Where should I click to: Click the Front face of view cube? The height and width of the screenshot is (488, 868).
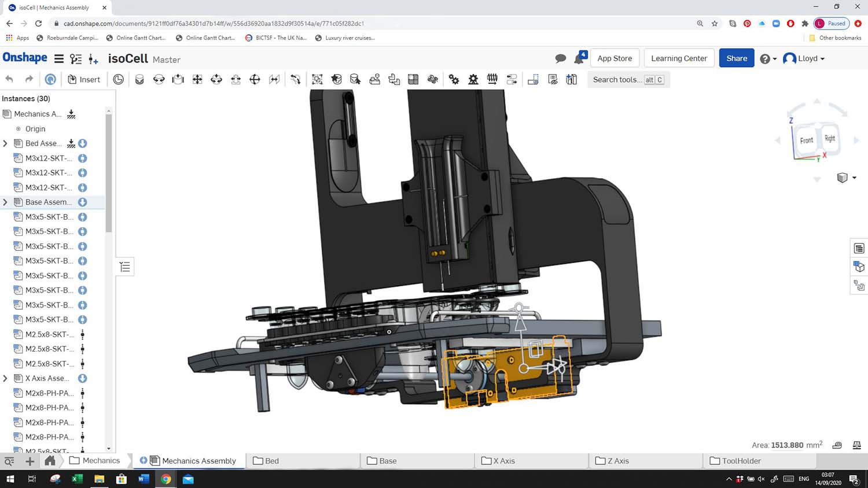click(806, 141)
